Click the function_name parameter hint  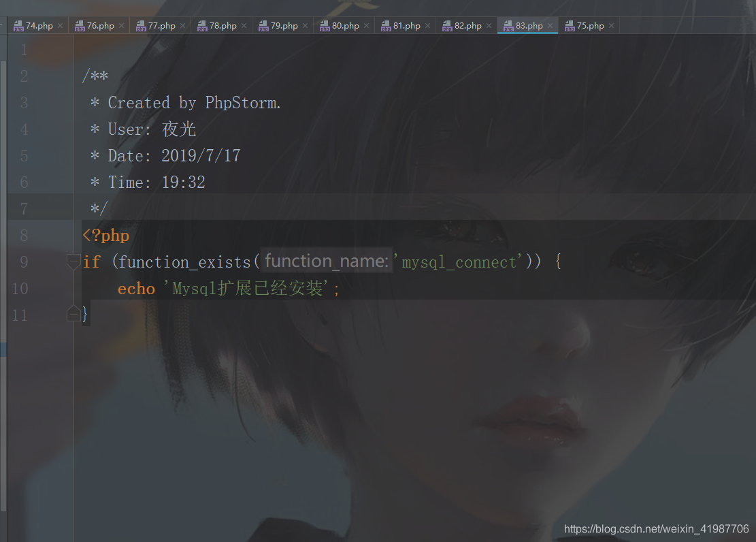click(327, 261)
